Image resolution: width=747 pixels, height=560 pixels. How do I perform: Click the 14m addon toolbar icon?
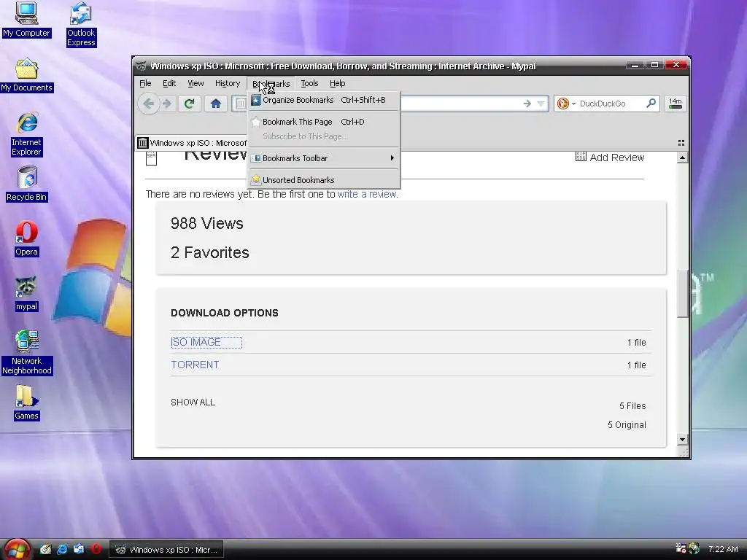click(x=675, y=104)
